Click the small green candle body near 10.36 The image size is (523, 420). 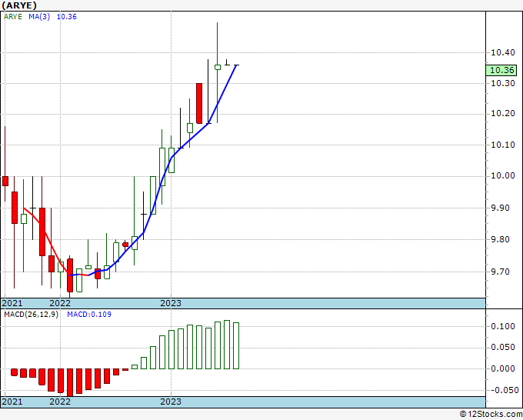pos(218,67)
